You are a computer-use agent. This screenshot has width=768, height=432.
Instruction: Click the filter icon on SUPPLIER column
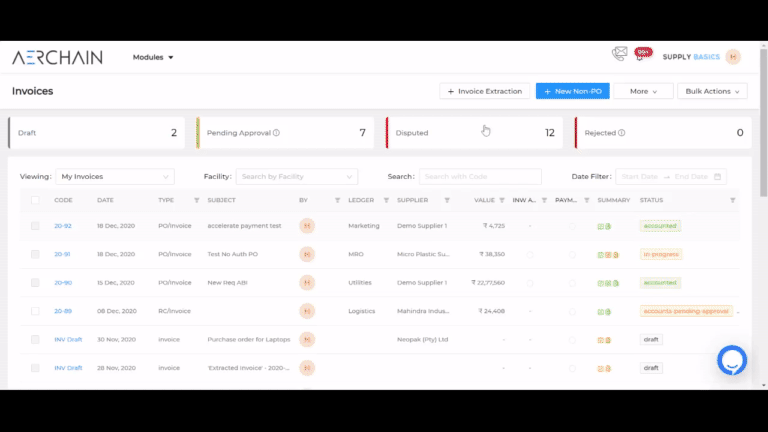(x=447, y=200)
